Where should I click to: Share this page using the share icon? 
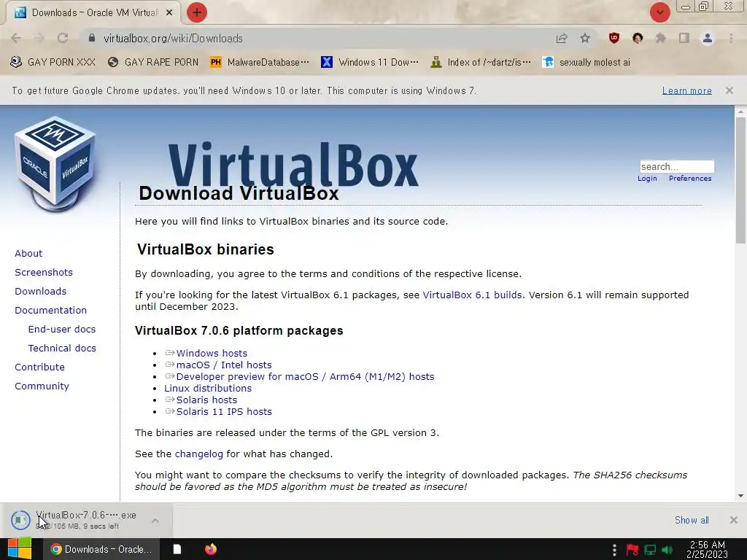pyautogui.click(x=562, y=38)
